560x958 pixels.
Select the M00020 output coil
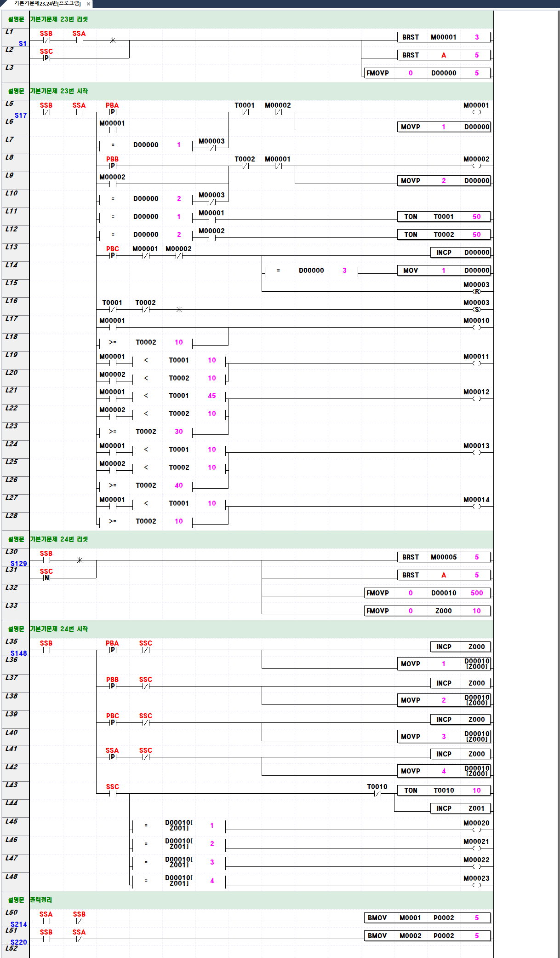point(477,830)
